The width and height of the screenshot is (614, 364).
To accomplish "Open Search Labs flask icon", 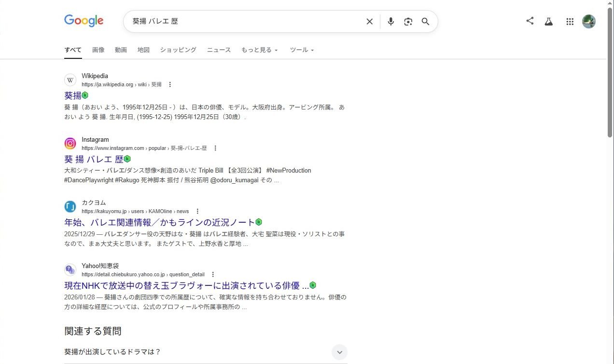I will (x=548, y=21).
